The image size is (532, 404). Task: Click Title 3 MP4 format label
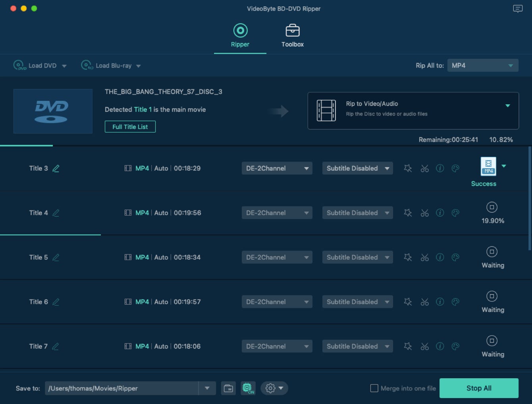click(x=142, y=168)
